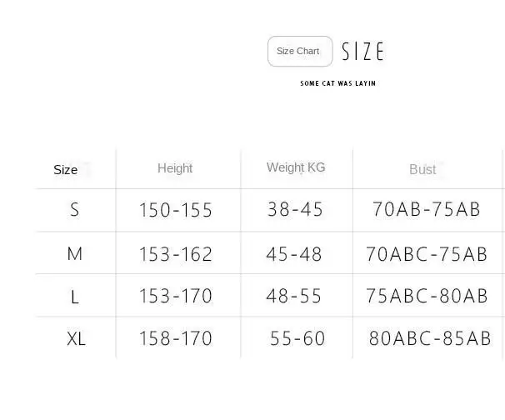505x420 pixels.
Task: Click weight value 55-60
Action: [x=297, y=338]
